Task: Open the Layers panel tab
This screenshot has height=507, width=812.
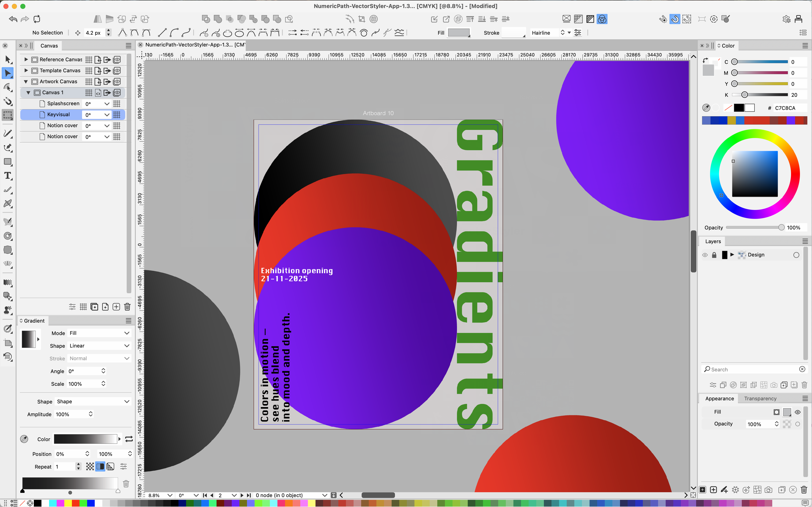Action: pyautogui.click(x=713, y=241)
